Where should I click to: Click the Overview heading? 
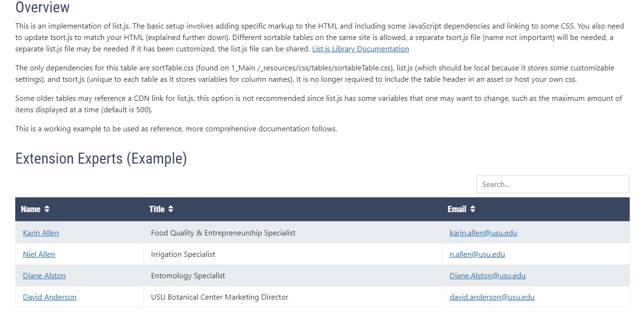(42, 7)
